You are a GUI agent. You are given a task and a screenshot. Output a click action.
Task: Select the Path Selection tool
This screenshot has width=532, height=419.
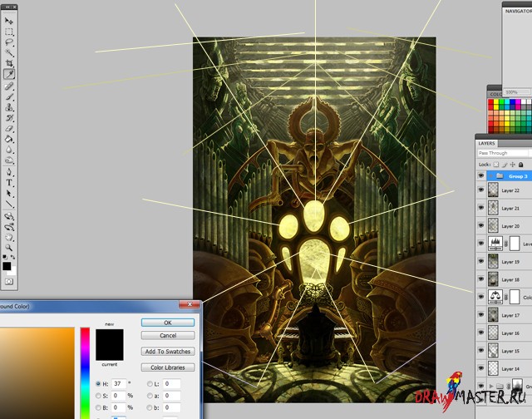point(9,194)
